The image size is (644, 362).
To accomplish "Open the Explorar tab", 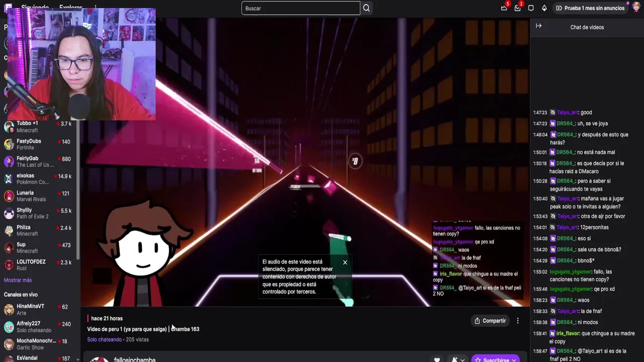I will coord(70,8).
